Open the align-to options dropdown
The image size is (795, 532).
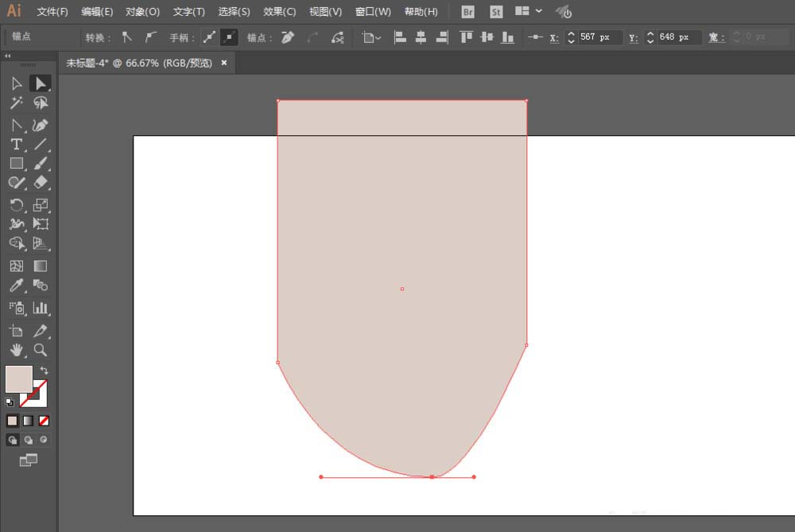tap(371, 37)
